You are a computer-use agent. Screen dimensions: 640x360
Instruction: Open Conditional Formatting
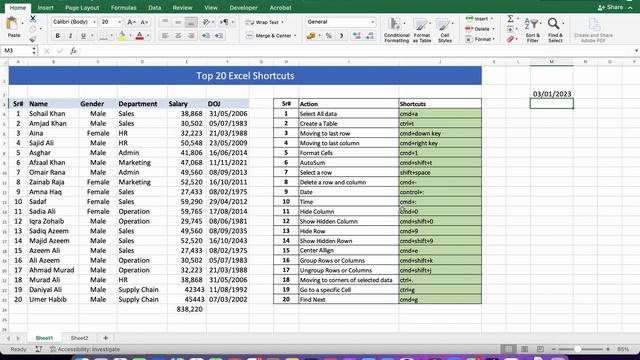click(396, 30)
